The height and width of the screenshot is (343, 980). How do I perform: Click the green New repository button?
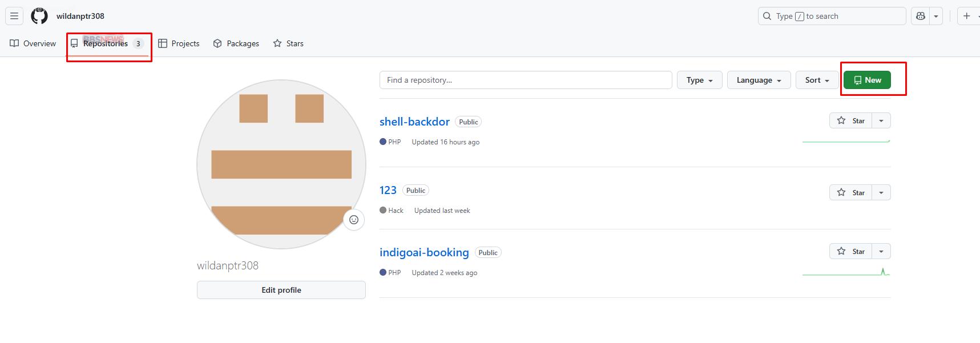click(x=867, y=80)
